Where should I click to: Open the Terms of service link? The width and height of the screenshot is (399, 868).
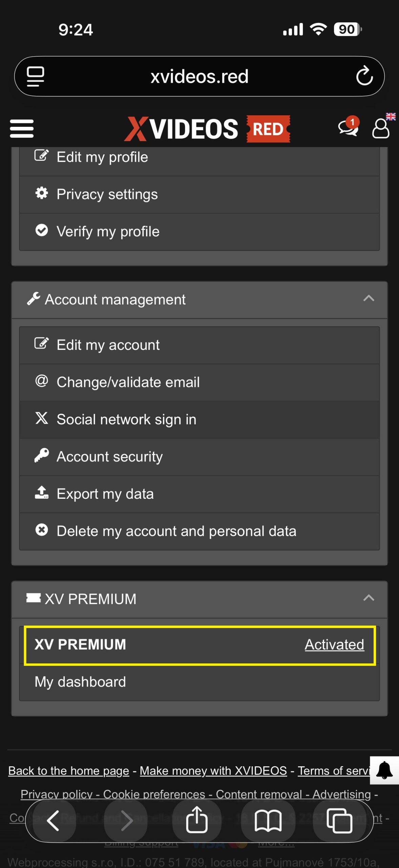point(334,771)
